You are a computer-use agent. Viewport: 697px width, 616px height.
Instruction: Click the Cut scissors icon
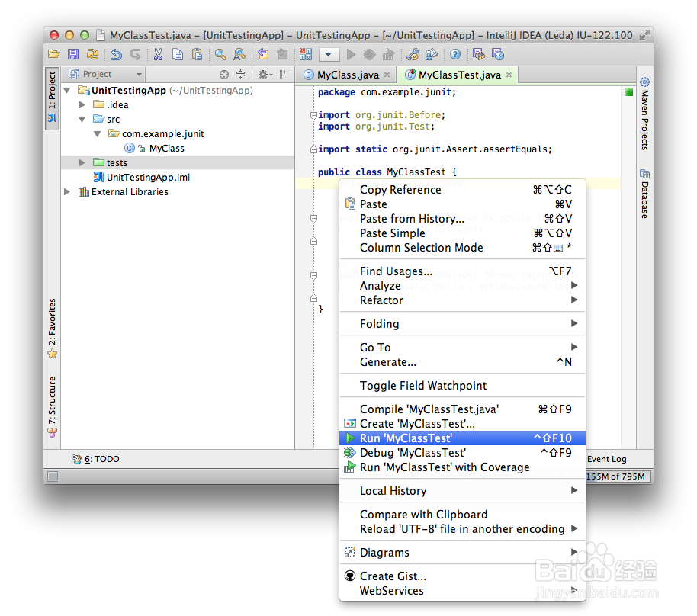pos(158,54)
